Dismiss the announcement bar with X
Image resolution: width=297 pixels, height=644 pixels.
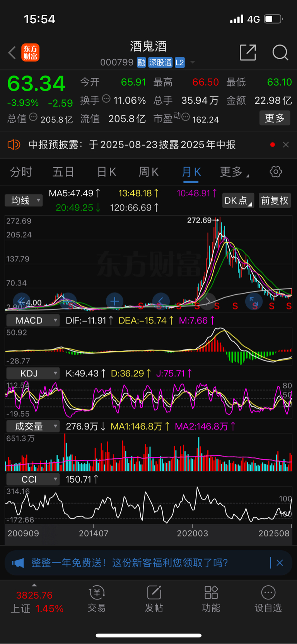coord(286,144)
